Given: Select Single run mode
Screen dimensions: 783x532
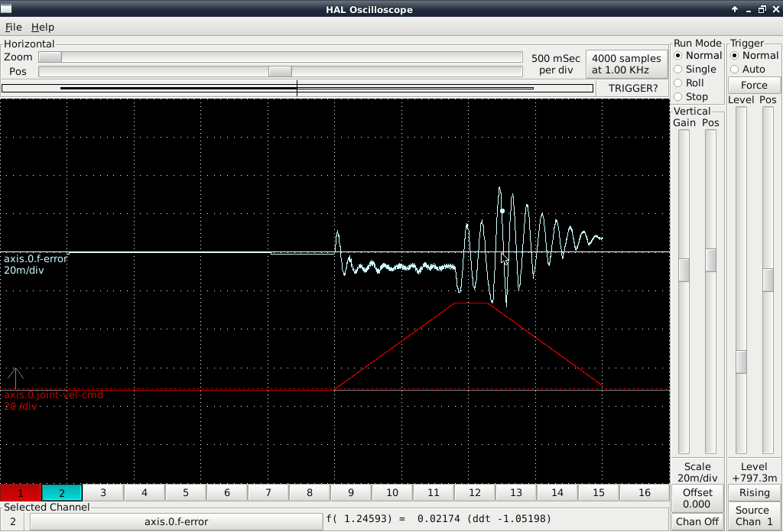Looking at the screenshot, I should point(695,70).
